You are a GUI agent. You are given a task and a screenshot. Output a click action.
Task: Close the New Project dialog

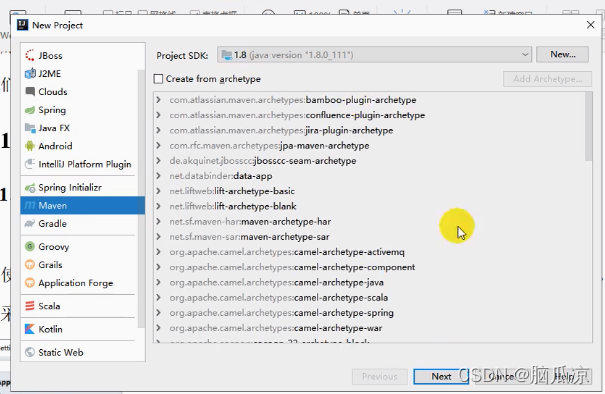[590, 25]
